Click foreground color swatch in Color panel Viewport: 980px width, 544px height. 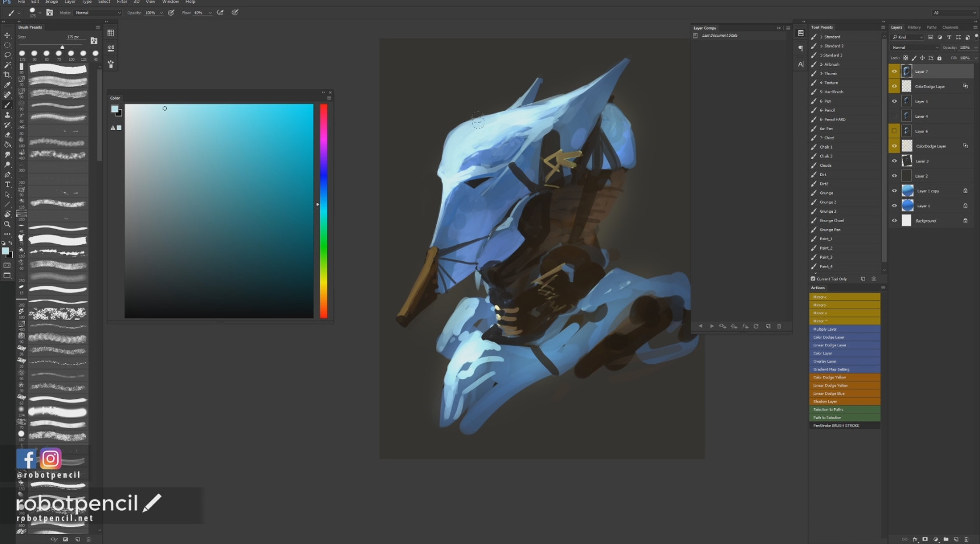point(115,109)
